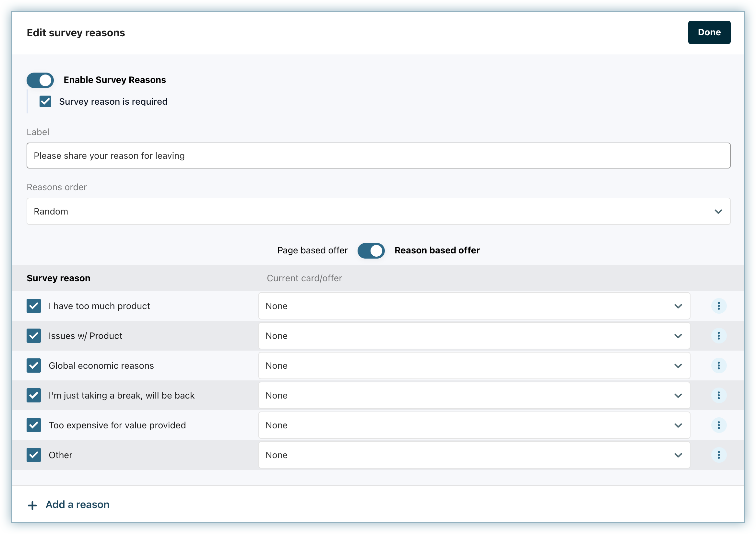Click the Add a reason link
This screenshot has width=756, height=534.
[77, 505]
